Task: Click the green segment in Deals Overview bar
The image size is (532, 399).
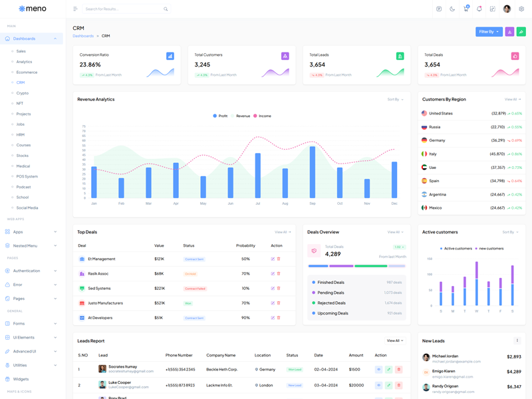Action: tap(370, 266)
